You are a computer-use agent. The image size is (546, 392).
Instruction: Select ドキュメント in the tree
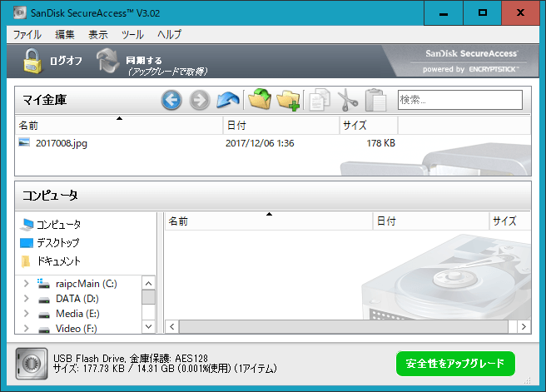tap(59, 261)
